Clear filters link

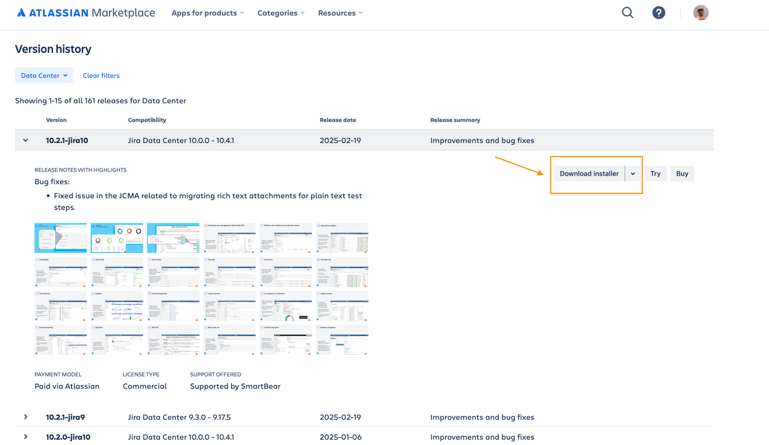(101, 75)
